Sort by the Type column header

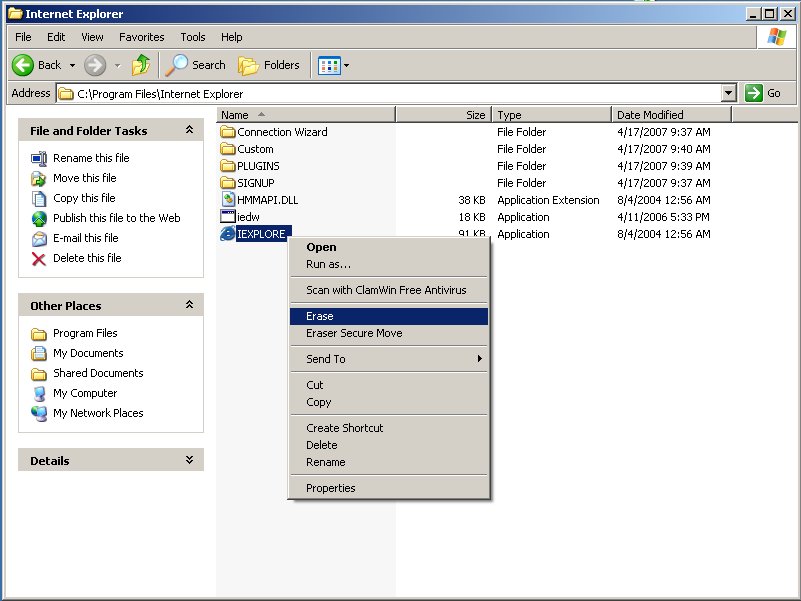coord(552,115)
